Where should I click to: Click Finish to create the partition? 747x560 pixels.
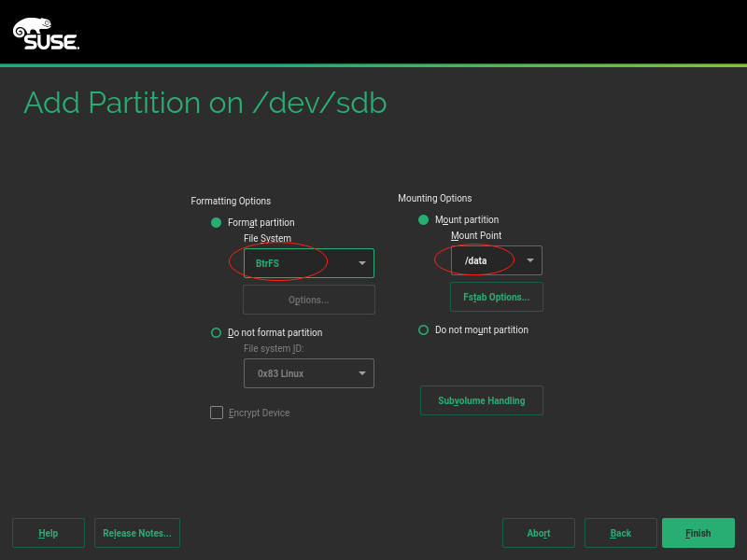pos(698,533)
